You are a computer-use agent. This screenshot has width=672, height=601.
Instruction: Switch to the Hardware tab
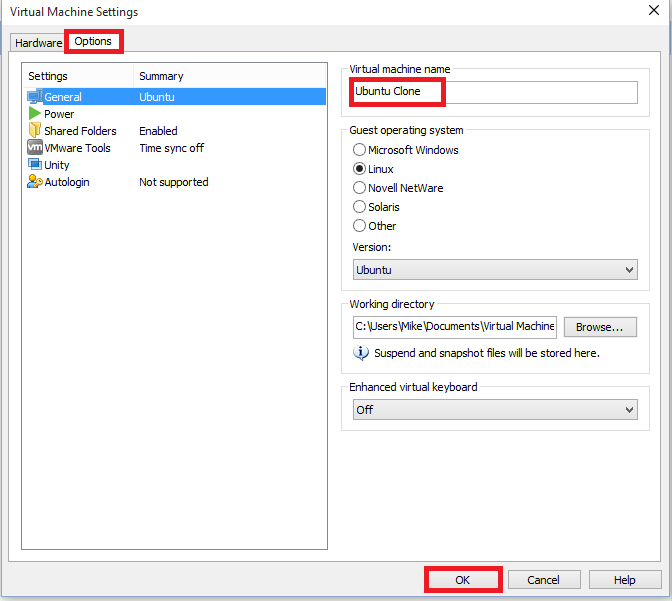coord(38,43)
